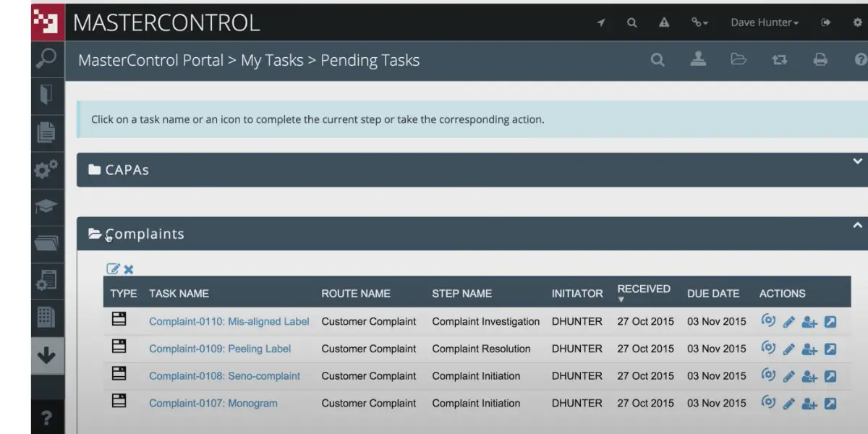The width and height of the screenshot is (868, 434).
Task: Click add-user action for Complaint-0107
Action: point(809,404)
